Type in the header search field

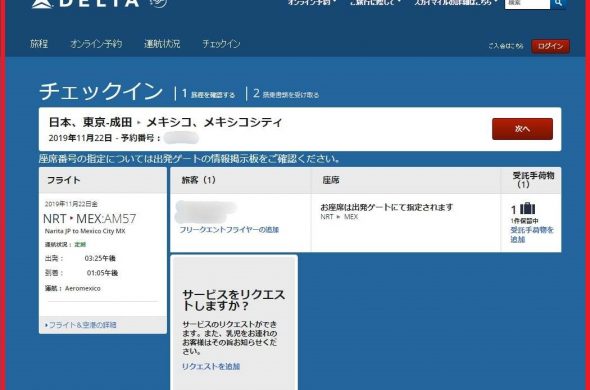(527, 3)
